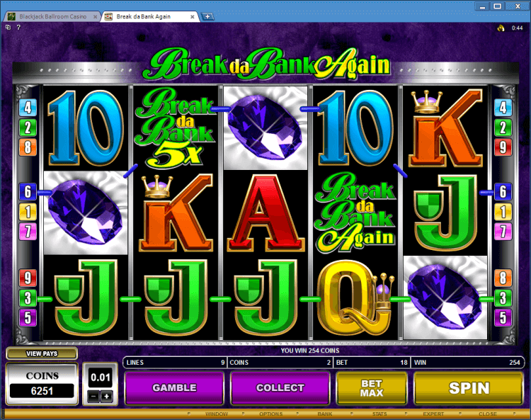Gamble the current winnings

(174, 388)
